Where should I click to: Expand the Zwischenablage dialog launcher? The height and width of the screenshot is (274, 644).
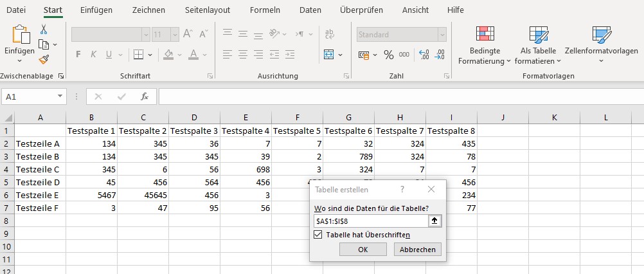pyautogui.click(x=61, y=76)
